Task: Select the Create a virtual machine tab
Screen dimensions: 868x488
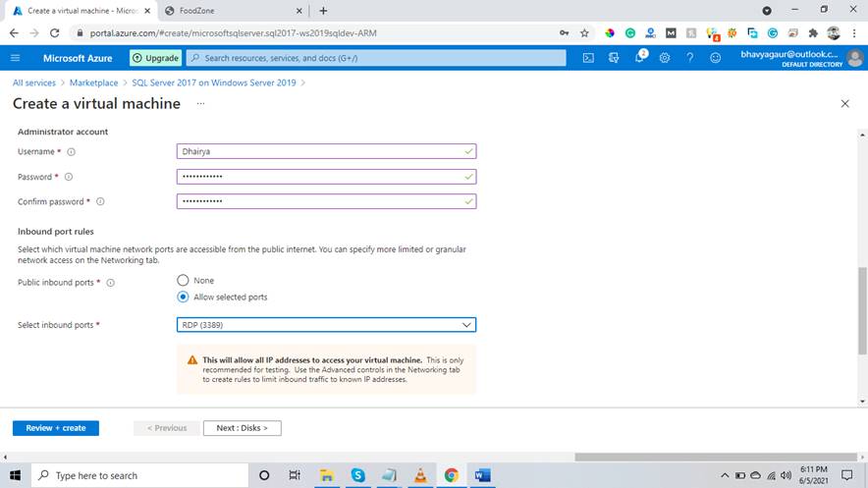Action: 81,11
